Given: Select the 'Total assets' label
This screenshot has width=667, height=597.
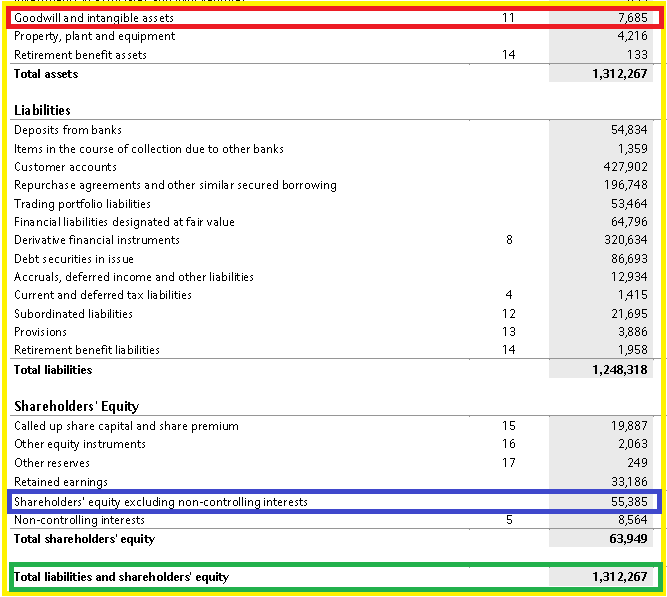Looking at the screenshot, I should click(x=46, y=74).
